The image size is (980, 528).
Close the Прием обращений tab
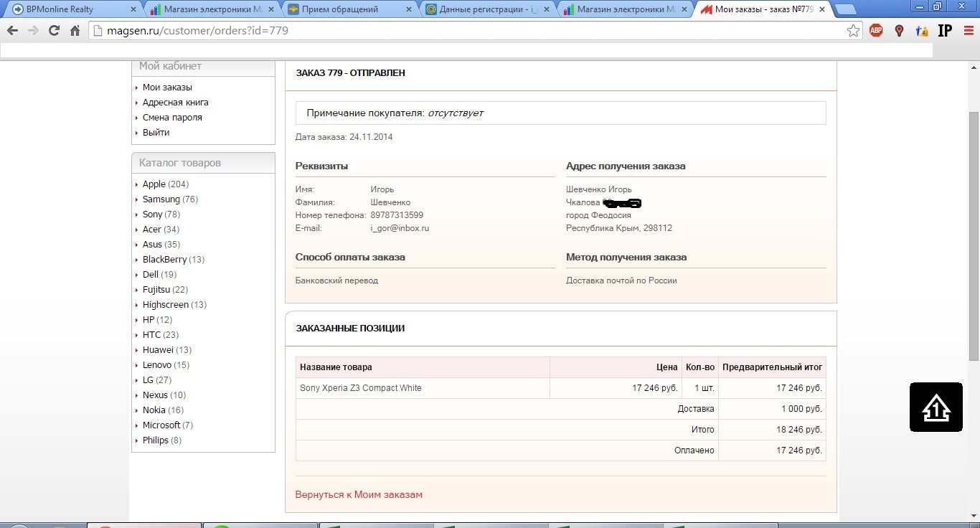pyautogui.click(x=408, y=9)
